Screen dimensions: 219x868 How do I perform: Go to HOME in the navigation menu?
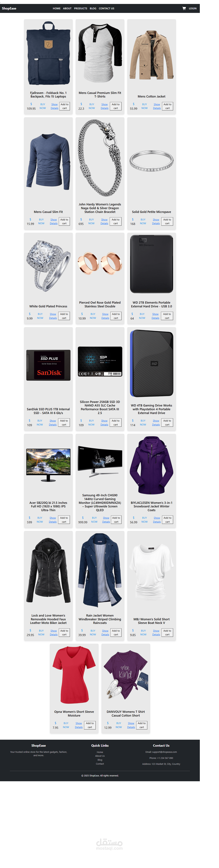57,8
